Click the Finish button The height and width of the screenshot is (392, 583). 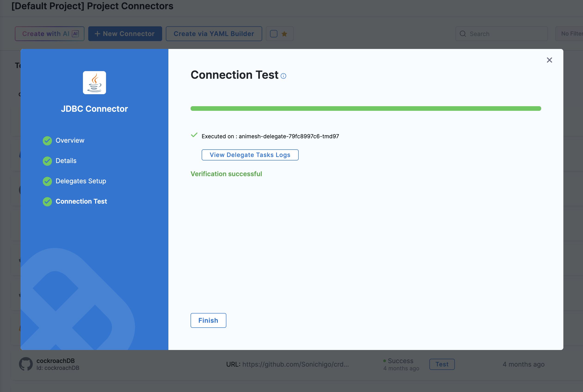tap(208, 320)
